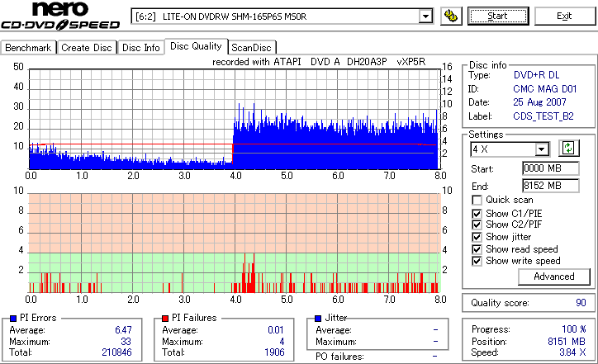Screen dimensions: 598x364
Task: Click the blue Jitter legend square
Action: click(318, 319)
